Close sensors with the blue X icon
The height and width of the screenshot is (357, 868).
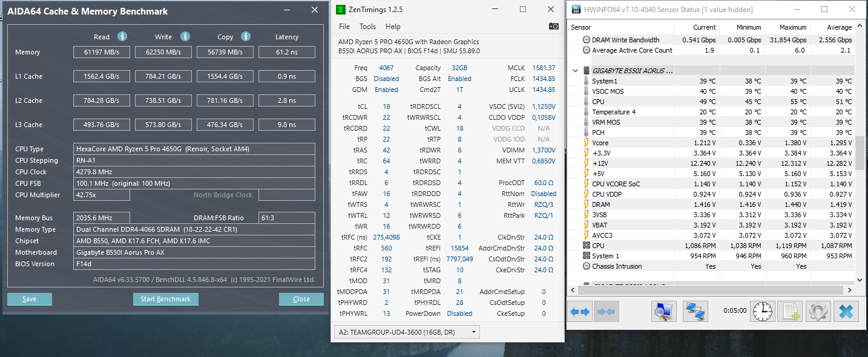(x=846, y=312)
